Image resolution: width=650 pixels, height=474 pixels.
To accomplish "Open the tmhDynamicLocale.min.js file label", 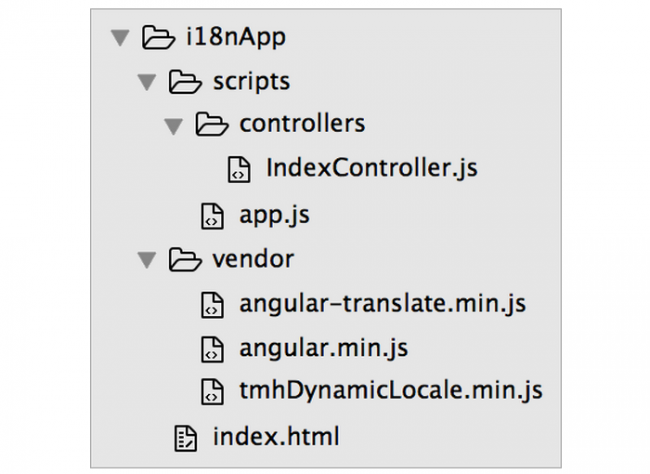I will coord(391,391).
